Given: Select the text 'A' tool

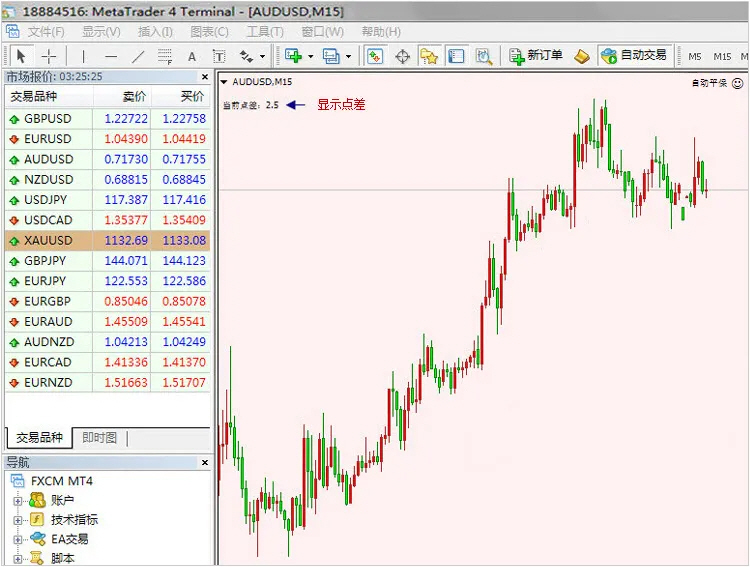Looking at the screenshot, I should (x=192, y=56).
